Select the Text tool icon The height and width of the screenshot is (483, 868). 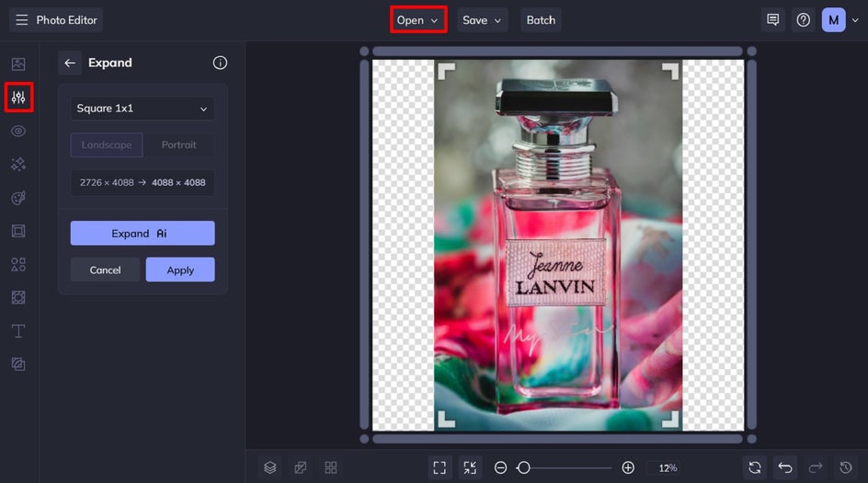pyautogui.click(x=18, y=331)
